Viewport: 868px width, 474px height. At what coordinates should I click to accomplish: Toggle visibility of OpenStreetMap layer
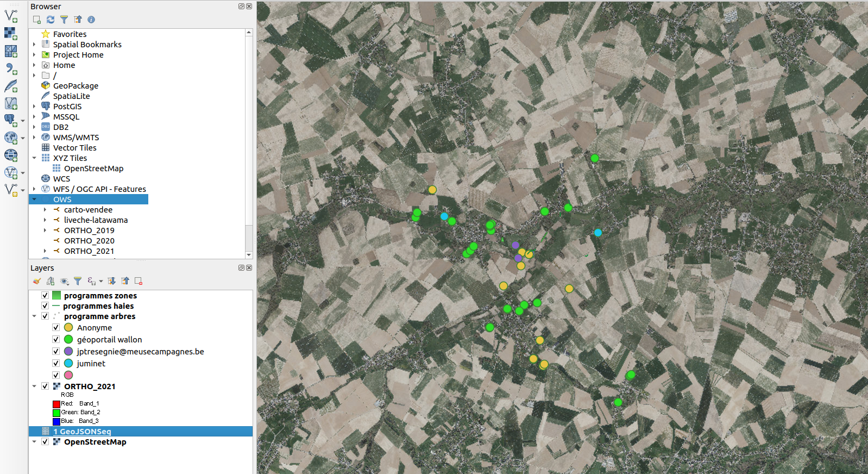tap(45, 442)
